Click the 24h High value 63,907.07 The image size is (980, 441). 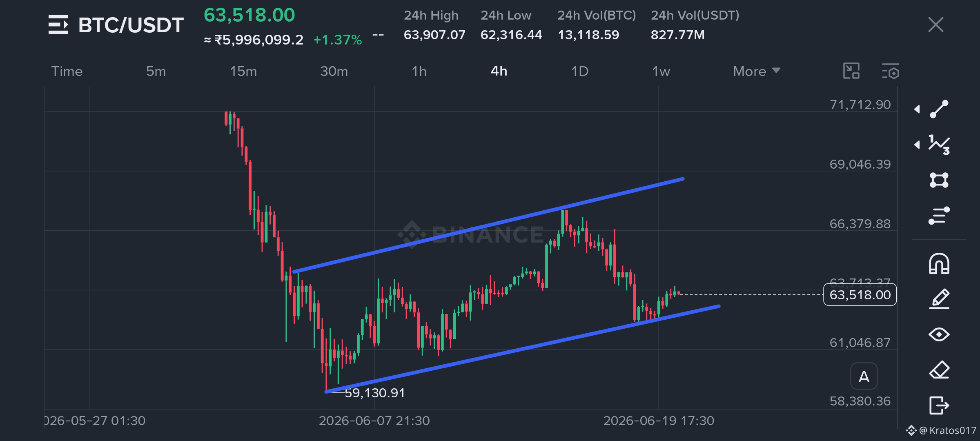click(434, 35)
